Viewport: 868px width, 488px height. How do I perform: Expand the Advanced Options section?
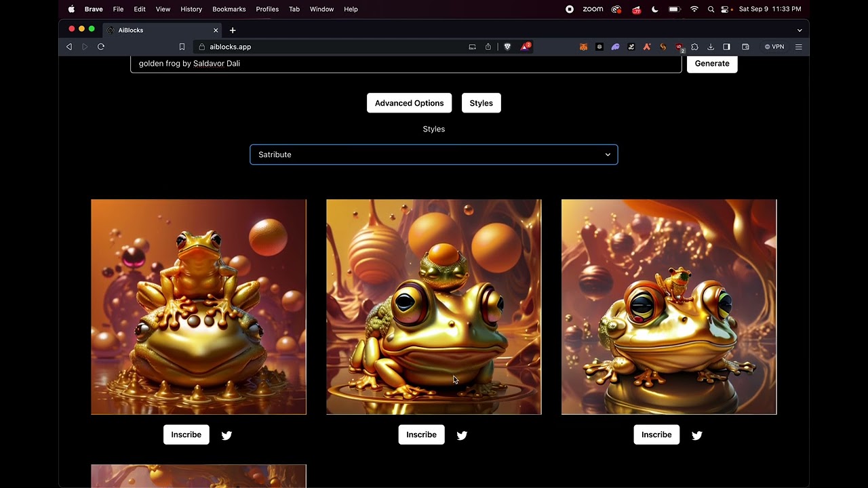(x=409, y=103)
